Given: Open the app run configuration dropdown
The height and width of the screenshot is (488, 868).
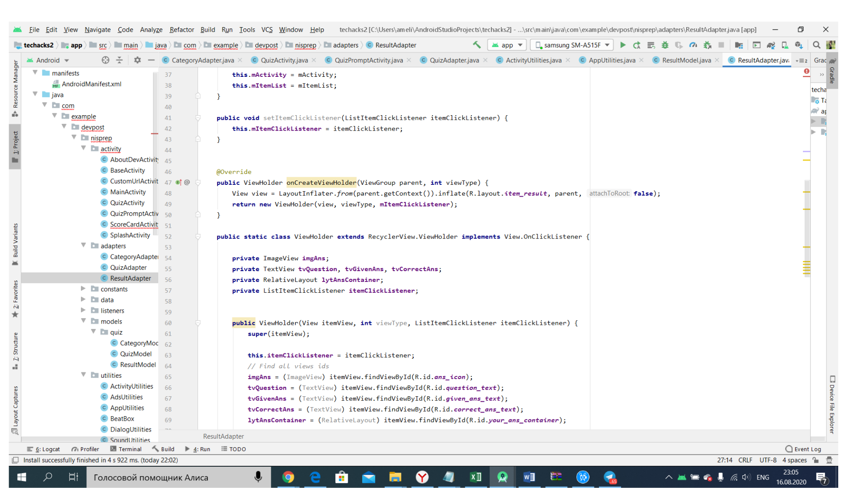Looking at the screenshot, I should pyautogui.click(x=507, y=45).
